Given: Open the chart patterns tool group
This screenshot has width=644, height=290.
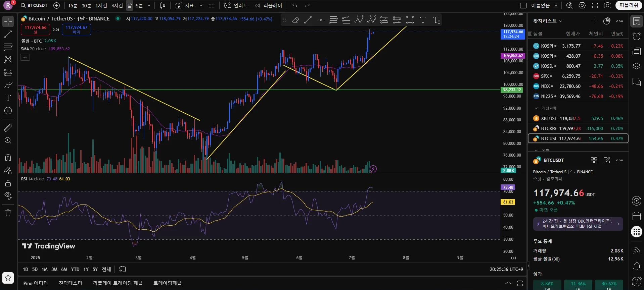Looking at the screenshot, I should pos(8,60).
